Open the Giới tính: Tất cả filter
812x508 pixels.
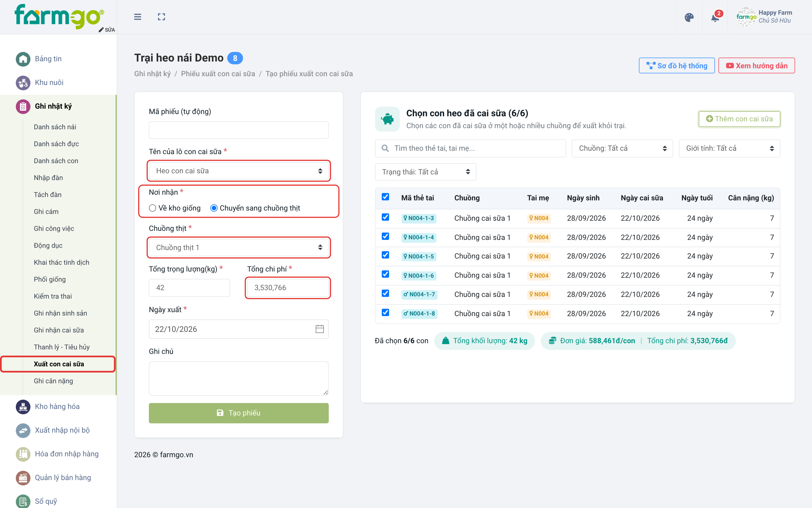(729, 148)
